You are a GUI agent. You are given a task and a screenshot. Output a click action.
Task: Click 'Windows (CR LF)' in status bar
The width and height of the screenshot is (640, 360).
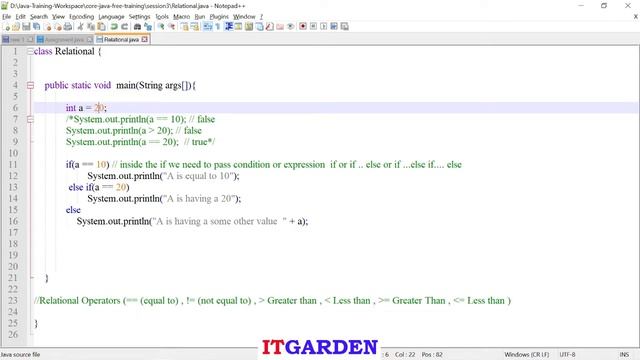(527, 355)
